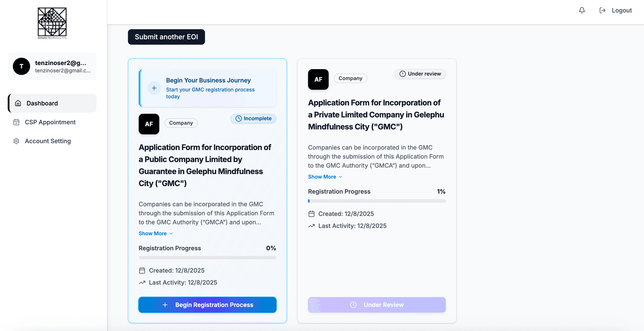
Task: Open the CSP Appointment section
Action: [x=50, y=122]
